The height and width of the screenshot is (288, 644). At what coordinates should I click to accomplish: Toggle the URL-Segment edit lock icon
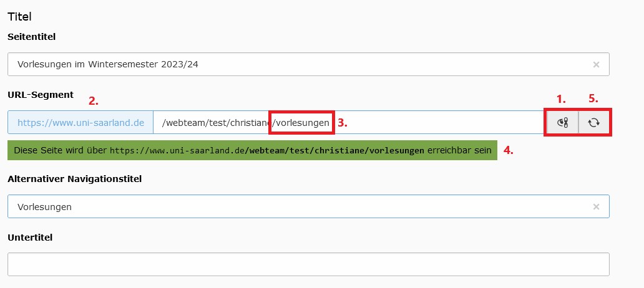click(x=562, y=122)
